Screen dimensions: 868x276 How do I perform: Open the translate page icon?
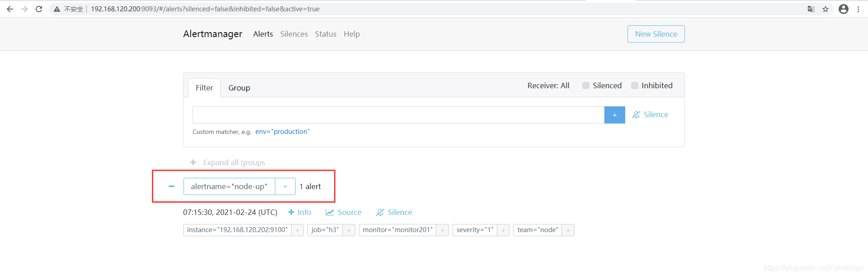pos(811,9)
